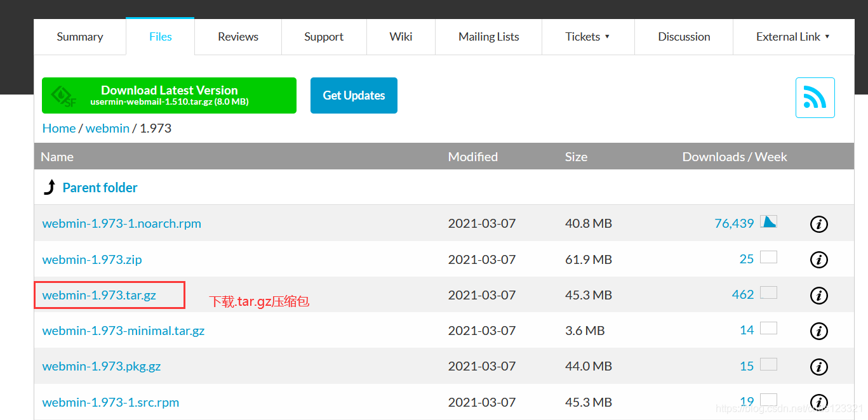Select the 3.6 MB size value
The height and width of the screenshot is (420, 868).
(585, 331)
